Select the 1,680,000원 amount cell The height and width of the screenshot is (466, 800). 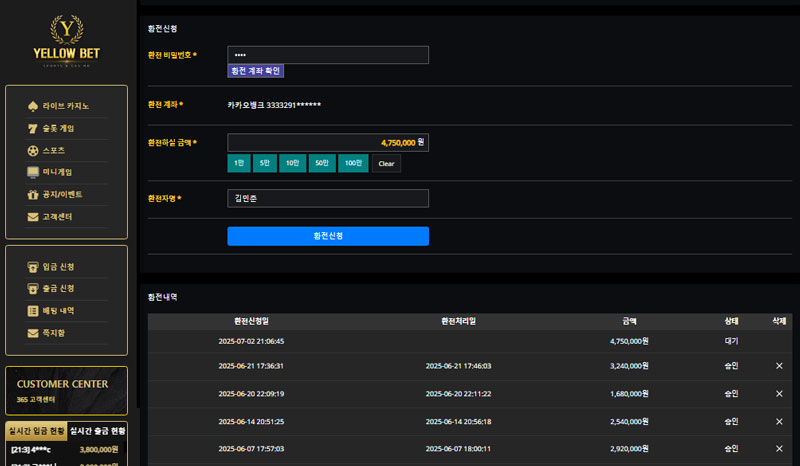click(x=629, y=394)
